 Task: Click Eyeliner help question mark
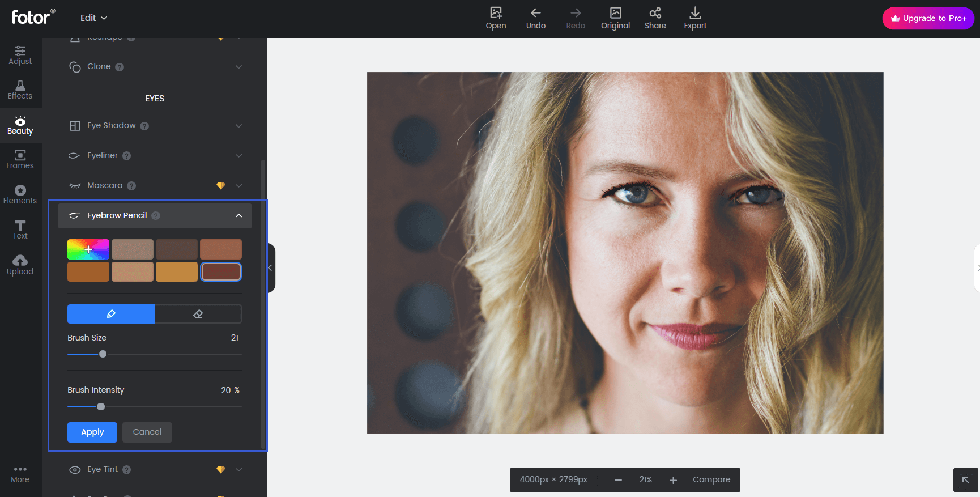pos(127,156)
